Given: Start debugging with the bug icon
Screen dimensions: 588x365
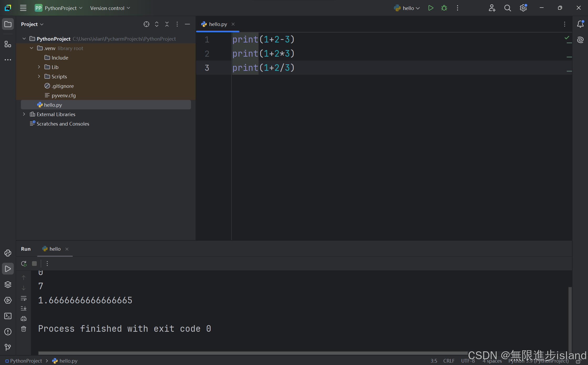Looking at the screenshot, I should coord(444,8).
